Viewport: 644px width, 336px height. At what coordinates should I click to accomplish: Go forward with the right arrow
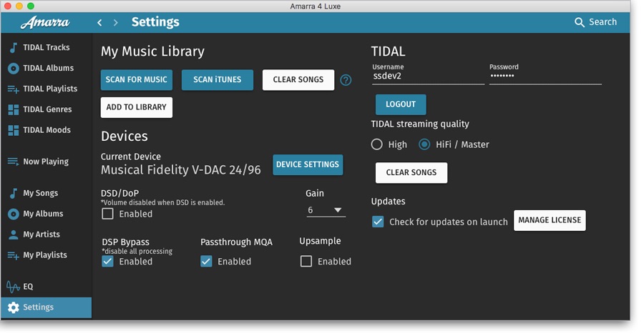pos(116,23)
